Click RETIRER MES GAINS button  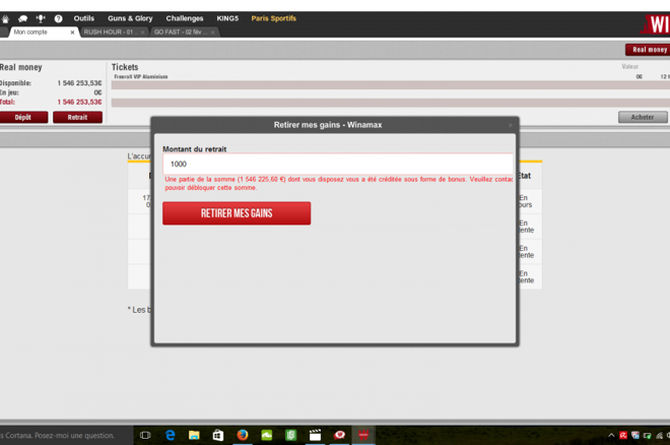[236, 213]
